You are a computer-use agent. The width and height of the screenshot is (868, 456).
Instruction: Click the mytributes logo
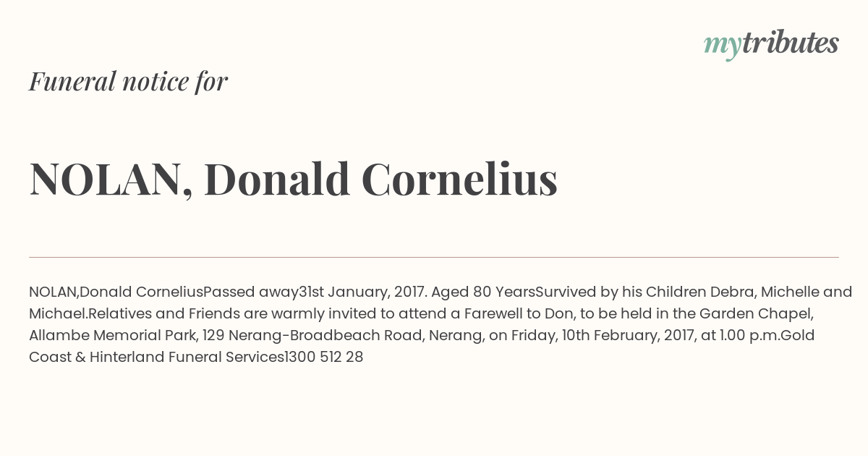[x=771, y=44]
